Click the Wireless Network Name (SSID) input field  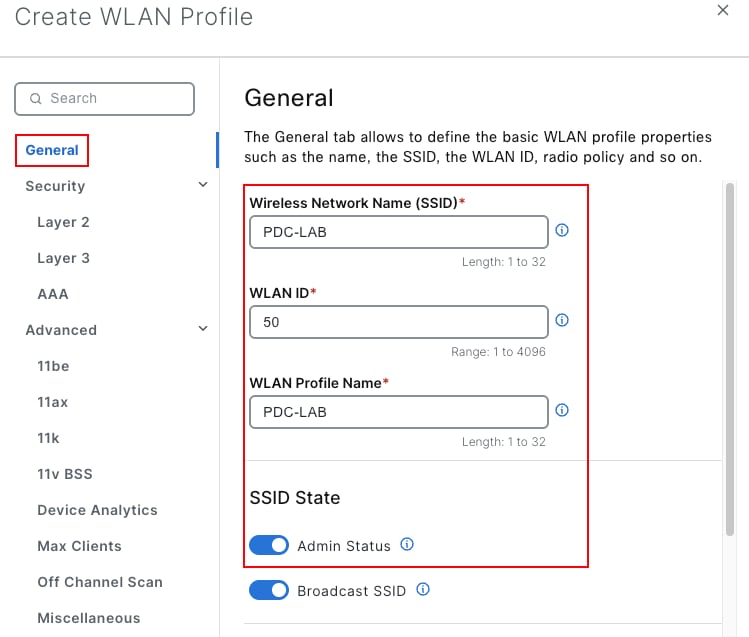pos(399,232)
